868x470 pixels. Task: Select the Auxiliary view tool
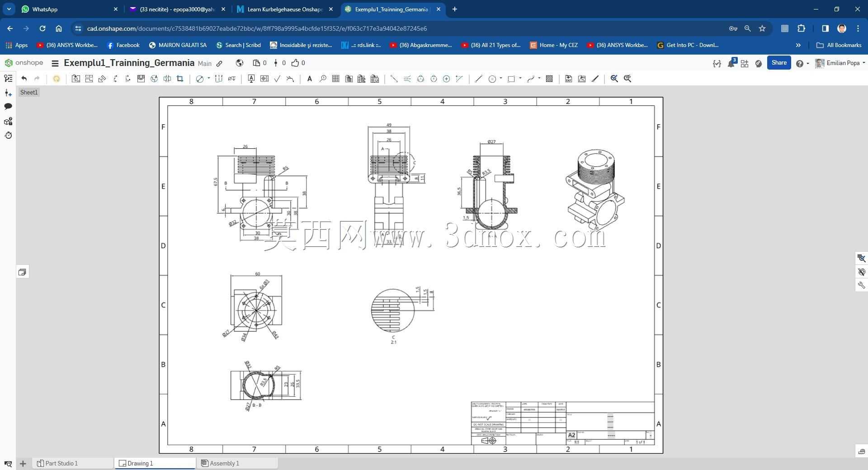coord(102,79)
